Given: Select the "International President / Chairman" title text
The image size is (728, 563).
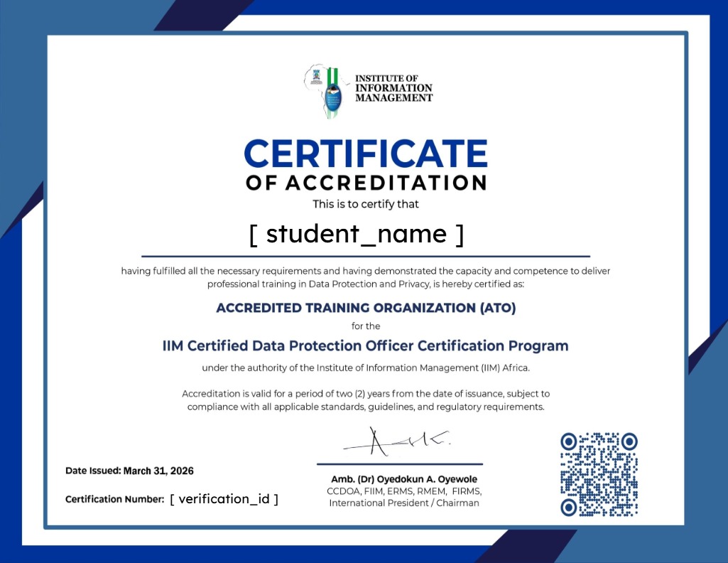Looking at the screenshot, I should coord(404,503).
